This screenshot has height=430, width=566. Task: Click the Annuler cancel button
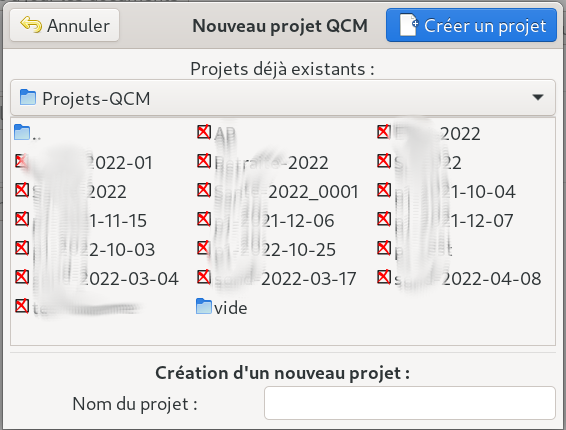coord(65,25)
